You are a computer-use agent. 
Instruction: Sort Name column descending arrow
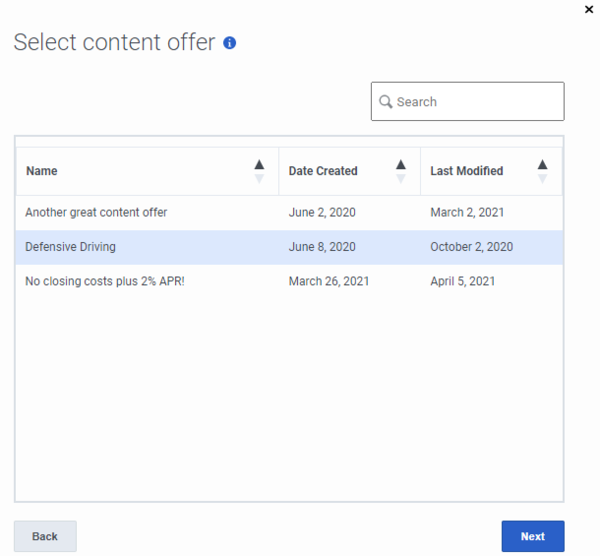coord(259,178)
